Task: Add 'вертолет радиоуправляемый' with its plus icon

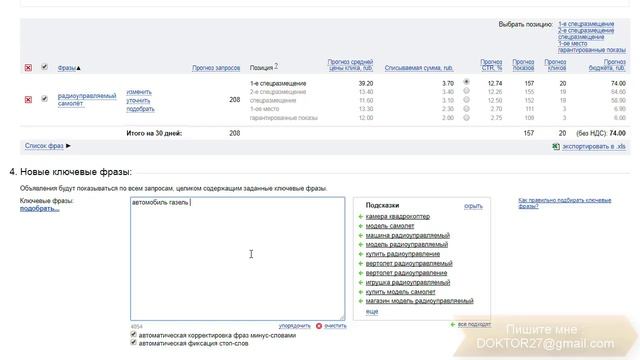Action: click(360, 264)
